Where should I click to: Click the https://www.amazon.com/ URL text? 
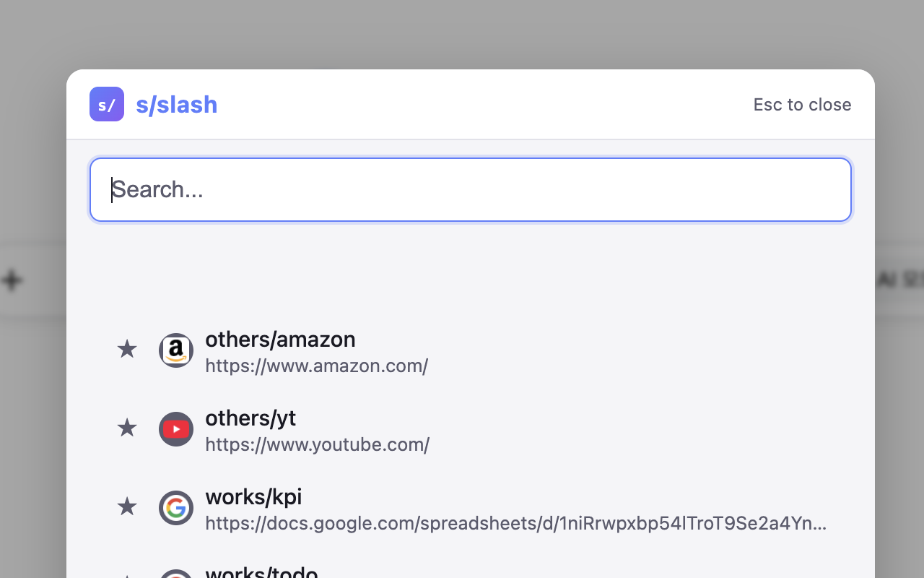coord(316,366)
